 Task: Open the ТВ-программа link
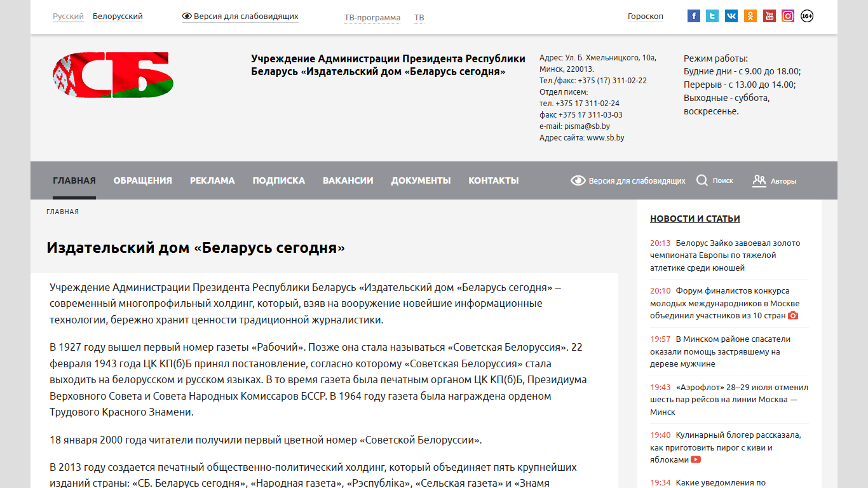tap(372, 18)
